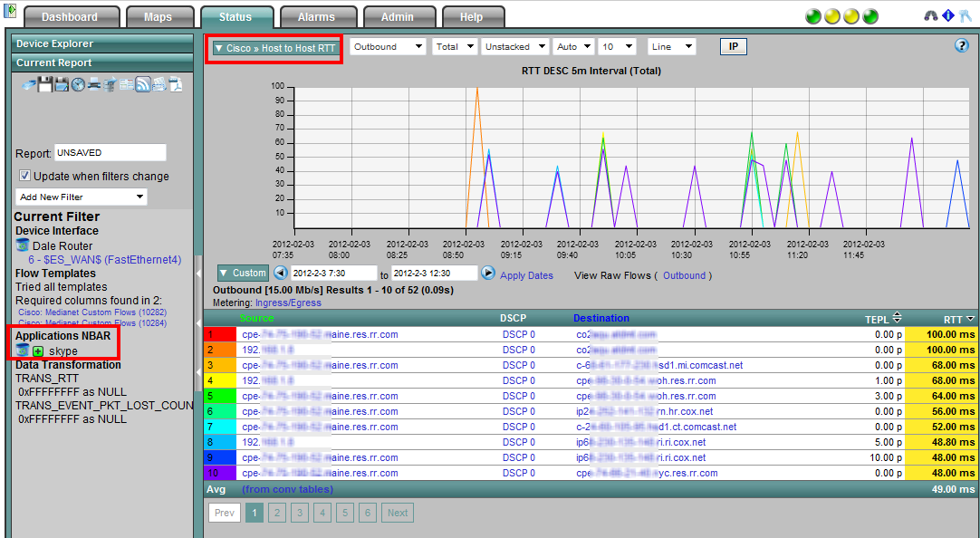Open the binoculars search icon

[x=930, y=16]
